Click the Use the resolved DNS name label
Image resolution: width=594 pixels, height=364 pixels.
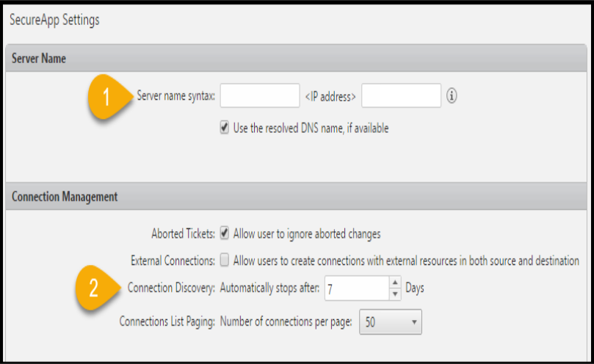pyautogui.click(x=311, y=128)
